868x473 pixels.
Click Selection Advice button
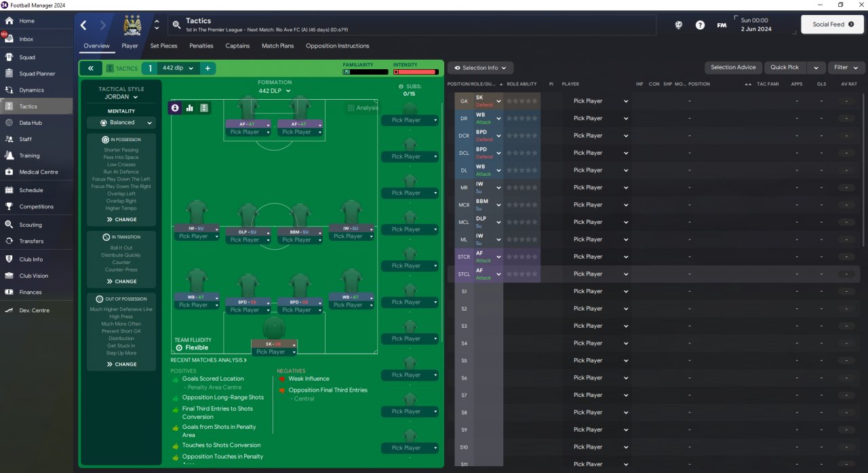pyautogui.click(x=733, y=67)
